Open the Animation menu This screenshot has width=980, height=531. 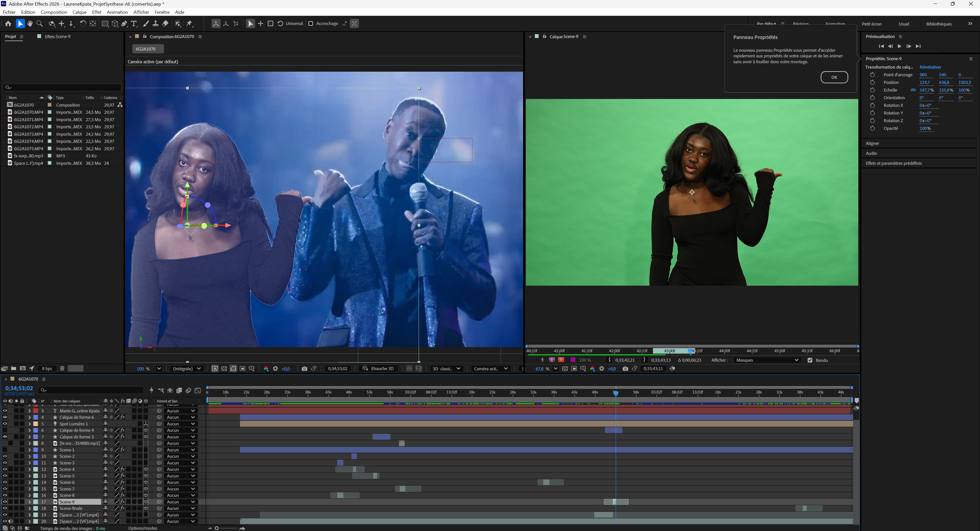[117, 12]
